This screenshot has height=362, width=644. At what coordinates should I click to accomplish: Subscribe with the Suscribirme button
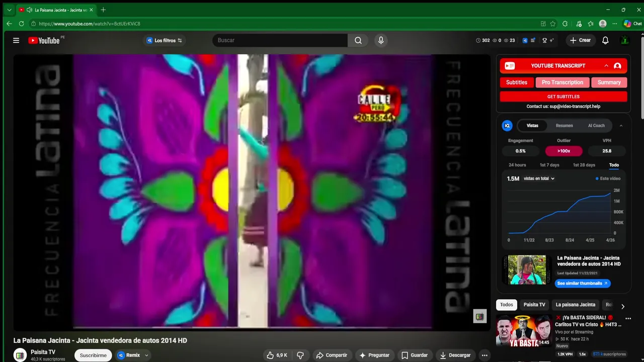(x=93, y=355)
